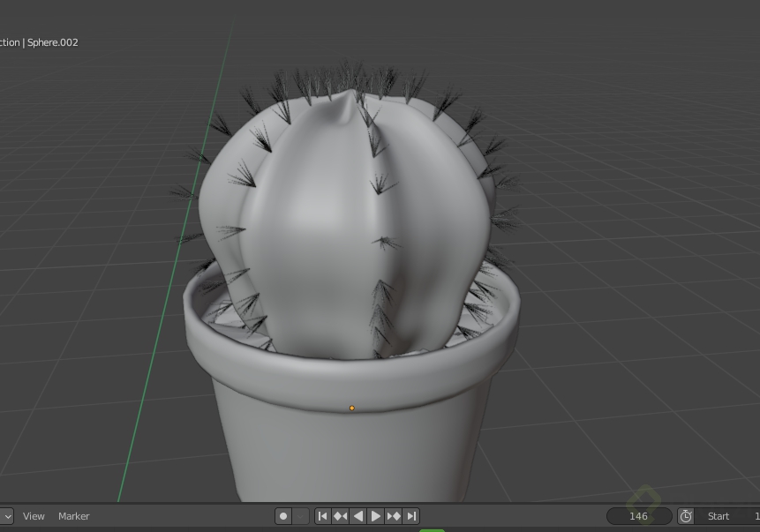760x532 pixels.
Task: Jump to the start of the frame range
Action: point(322,516)
